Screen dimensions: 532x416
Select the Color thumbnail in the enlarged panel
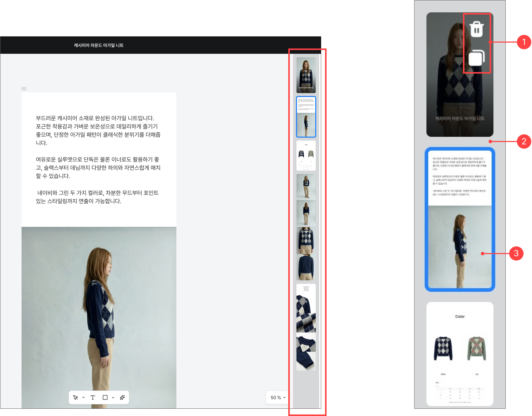pos(460,354)
